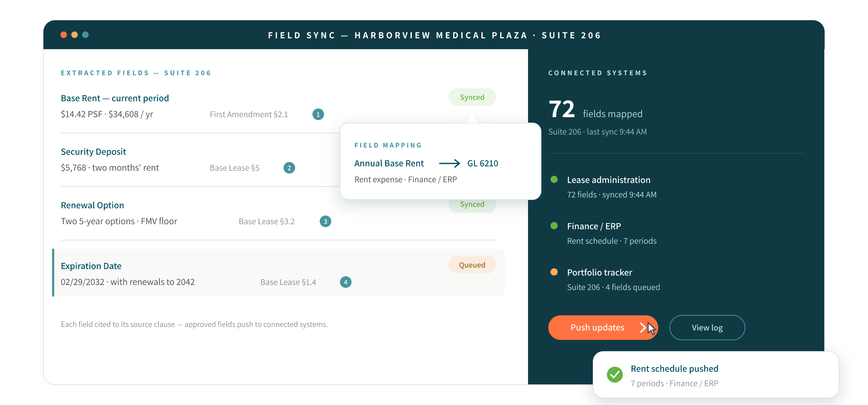Select the Renewal Option field title
Screen dimensions: 868x405
92,205
